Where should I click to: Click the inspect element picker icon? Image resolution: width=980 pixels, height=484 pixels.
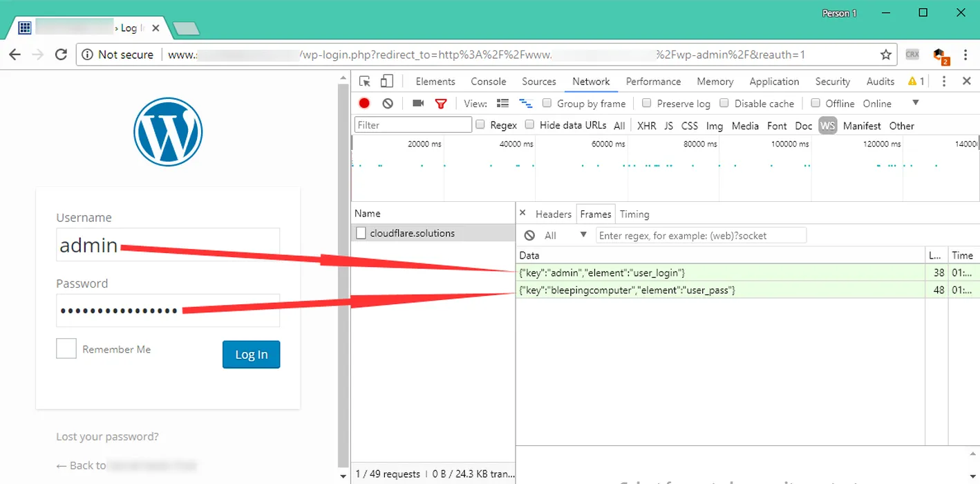coord(365,82)
